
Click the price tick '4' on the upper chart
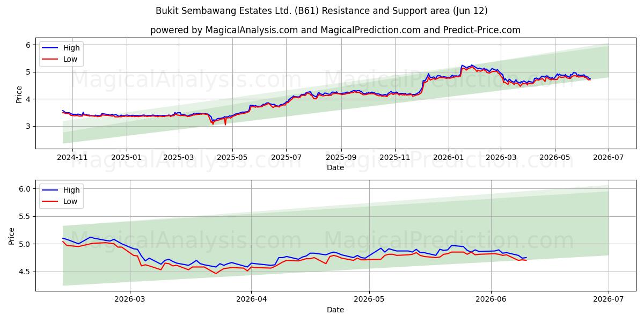point(29,99)
